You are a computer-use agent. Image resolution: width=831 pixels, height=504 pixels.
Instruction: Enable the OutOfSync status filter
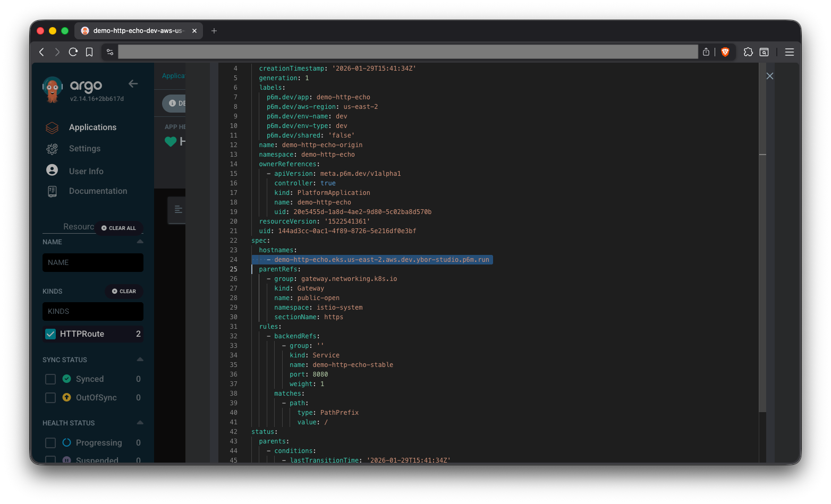(x=50, y=398)
